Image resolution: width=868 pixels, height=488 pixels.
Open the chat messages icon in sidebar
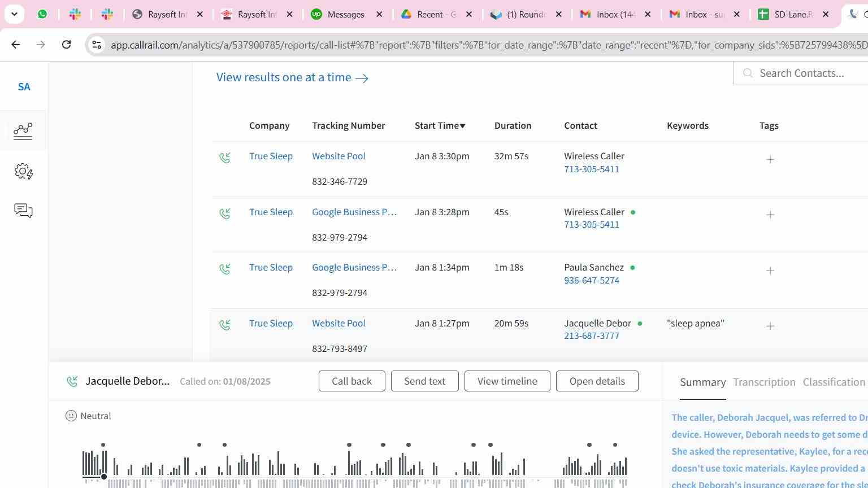23,211
